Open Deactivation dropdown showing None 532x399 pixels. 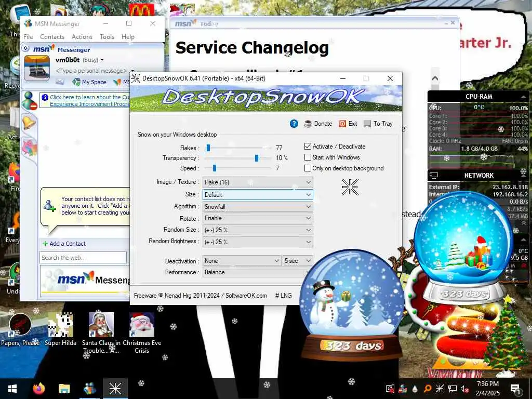click(x=242, y=261)
